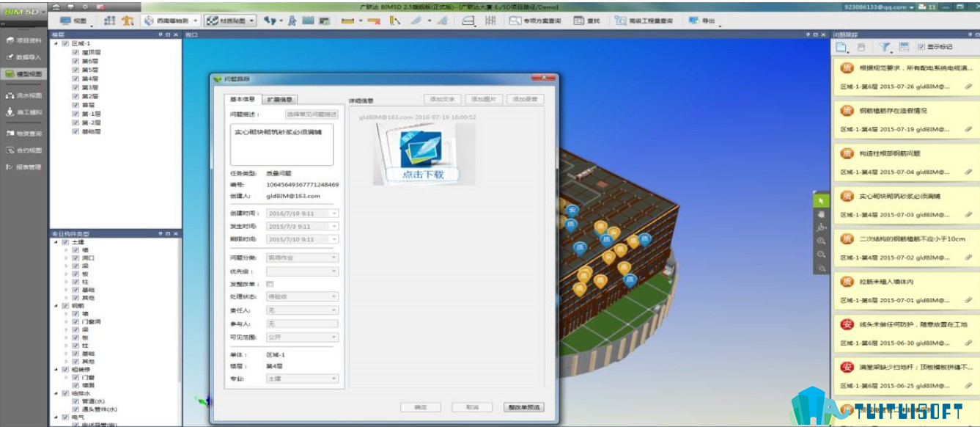Viewport: 980px width, 427px height.
Task: Switch to the 扩展信息 tab
Action: pyautogui.click(x=280, y=99)
